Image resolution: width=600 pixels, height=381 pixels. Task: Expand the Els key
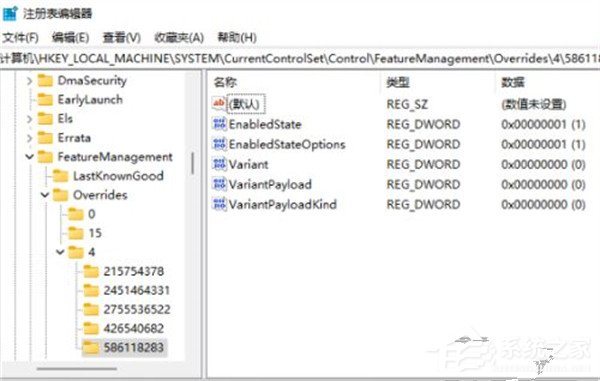tap(29, 119)
